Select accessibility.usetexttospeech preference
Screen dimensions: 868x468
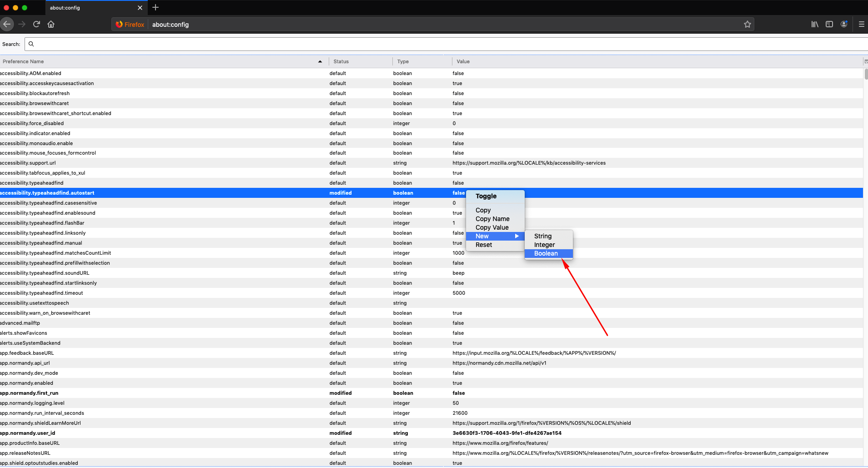[x=431, y=303]
